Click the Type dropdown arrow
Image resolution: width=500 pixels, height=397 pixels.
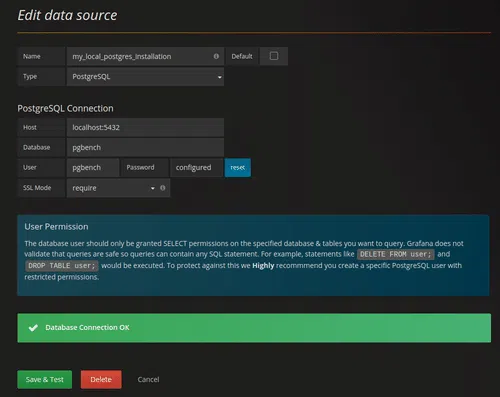(x=219, y=77)
